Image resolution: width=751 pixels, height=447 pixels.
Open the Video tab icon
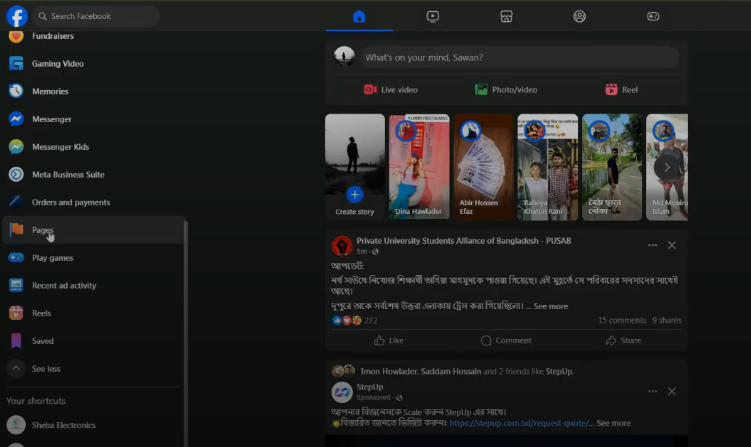pos(432,16)
